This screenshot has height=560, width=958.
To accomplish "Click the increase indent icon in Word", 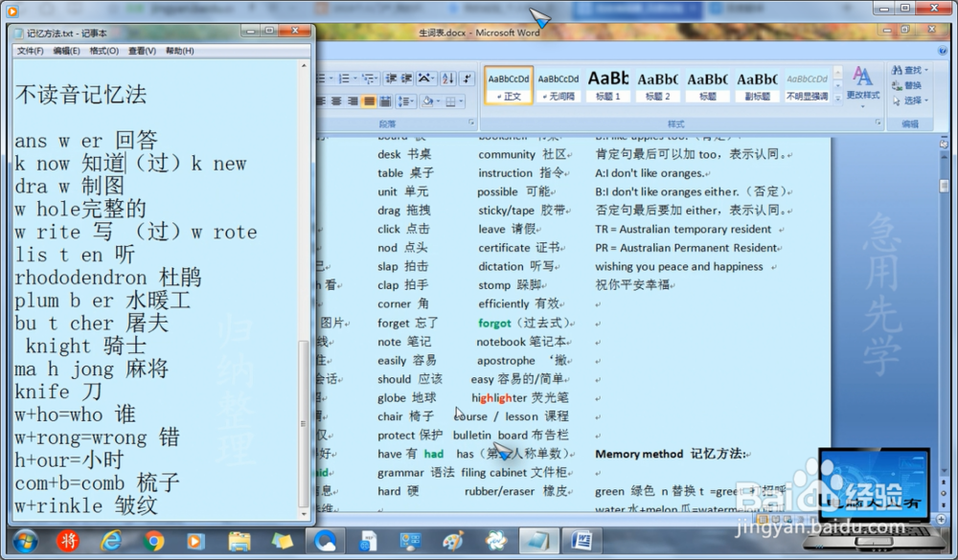I will pyautogui.click(x=406, y=78).
